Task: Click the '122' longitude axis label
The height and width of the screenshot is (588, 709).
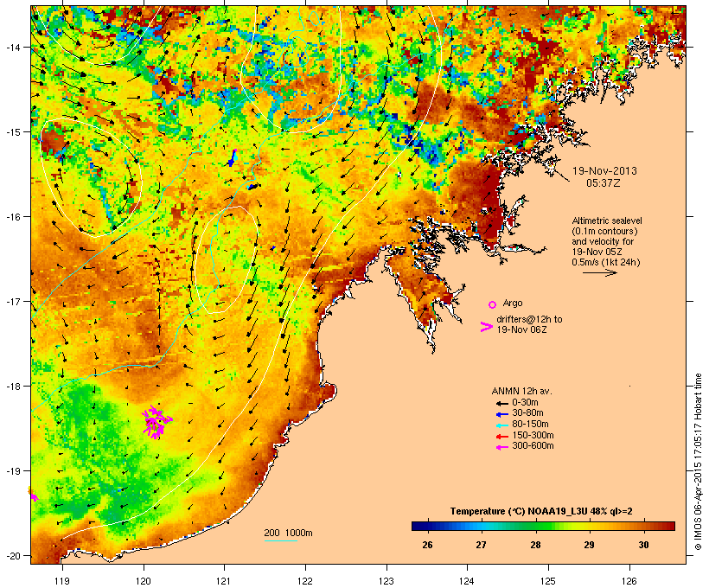Action: [305, 581]
